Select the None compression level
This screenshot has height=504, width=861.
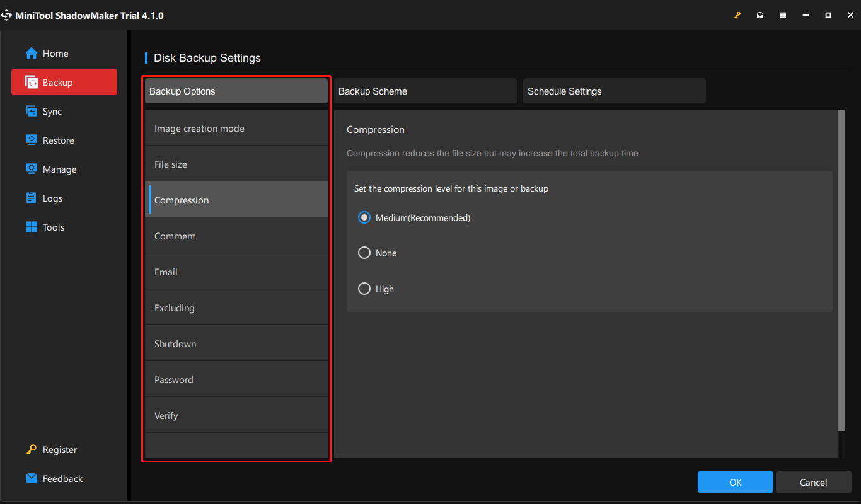point(364,253)
